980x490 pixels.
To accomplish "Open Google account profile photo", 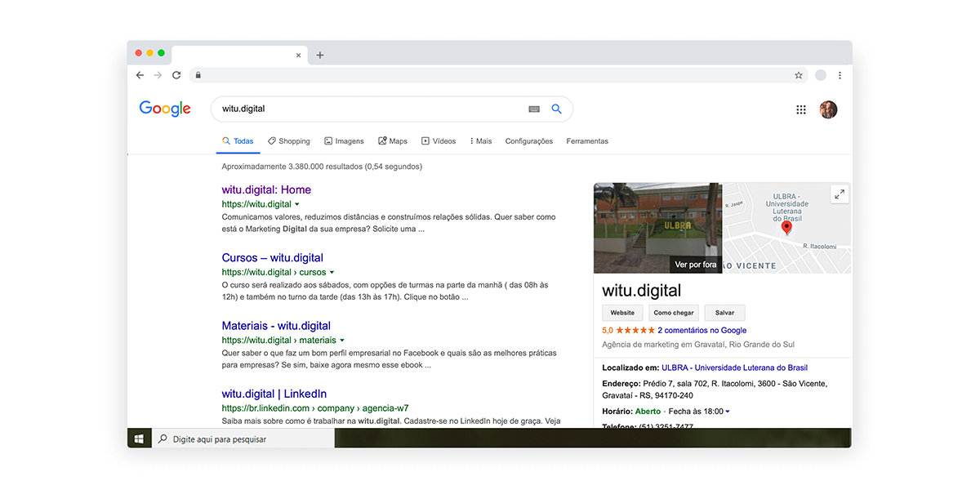I will point(829,109).
